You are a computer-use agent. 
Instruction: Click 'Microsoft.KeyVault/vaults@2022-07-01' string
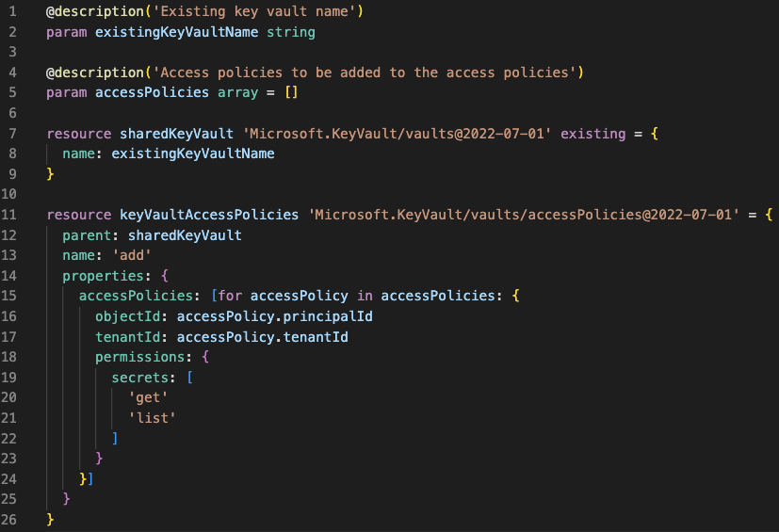(397, 134)
